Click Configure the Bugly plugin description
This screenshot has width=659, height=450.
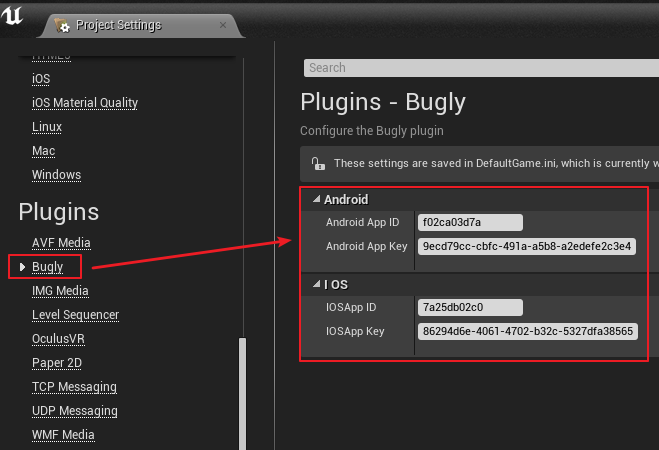pyautogui.click(x=372, y=131)
